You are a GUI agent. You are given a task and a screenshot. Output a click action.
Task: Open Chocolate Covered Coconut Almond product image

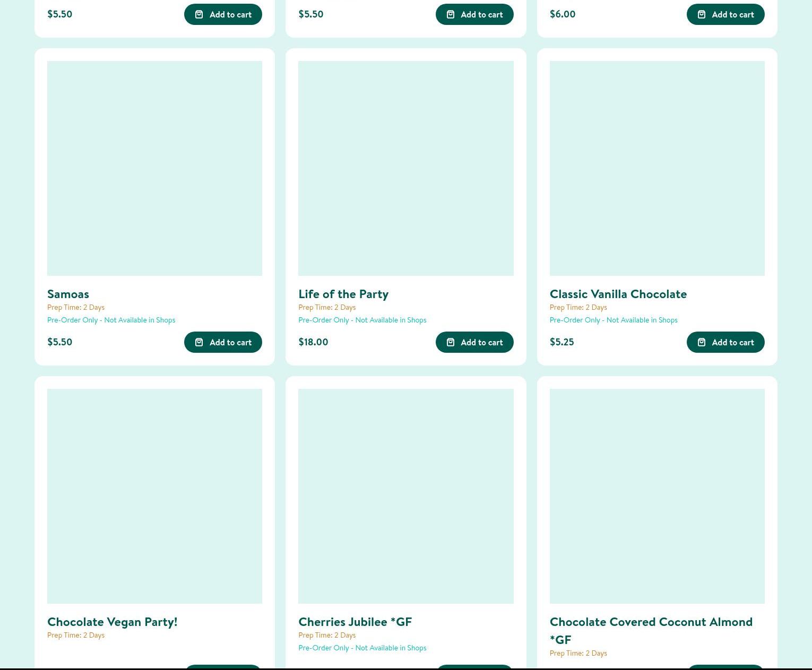pyautogui.click(x=657, y=496)
